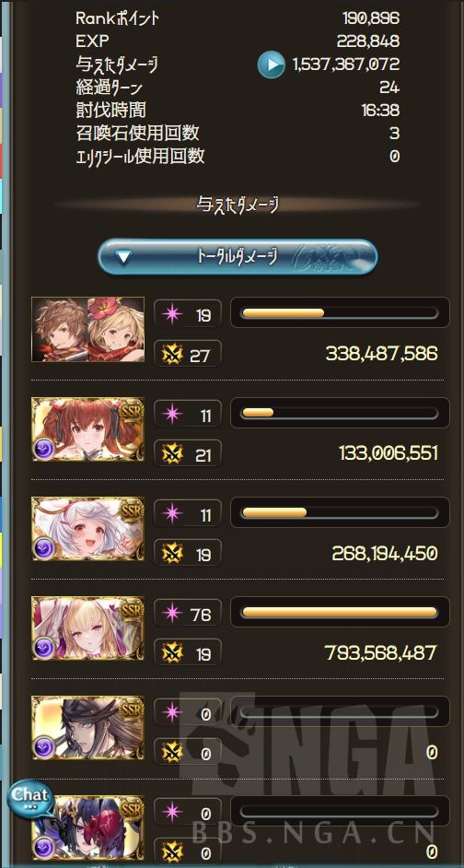464x868 pixels.
Task: Click the pink star icon with 0 on fifth character
Action: pyautogui.click(x=169, y=714)
